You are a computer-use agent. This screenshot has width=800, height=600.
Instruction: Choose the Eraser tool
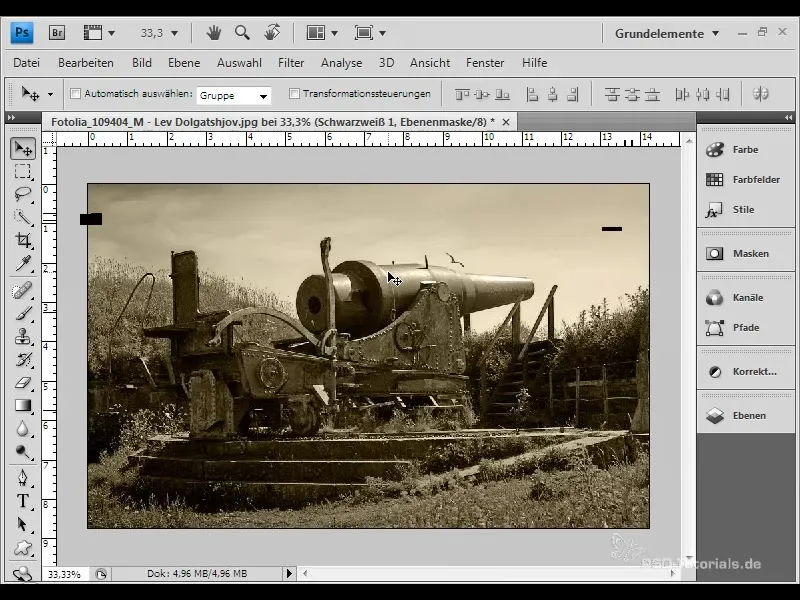click(x=23, y=383)
